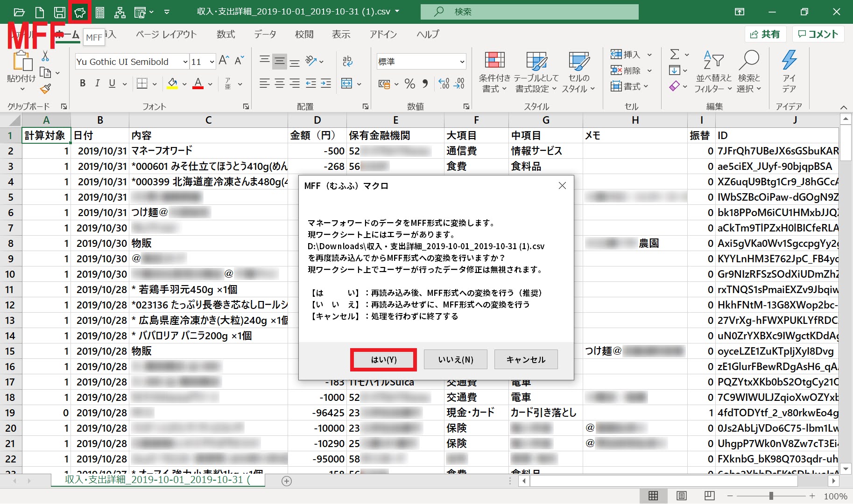This screenshot has width=853, height=504.
Task: Expand the borders dropdown arrow
Action: 155,84
